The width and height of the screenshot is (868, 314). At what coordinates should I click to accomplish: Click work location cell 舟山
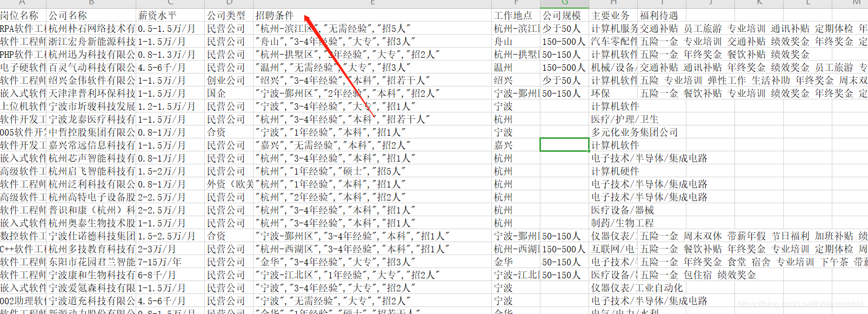click(x=516, y=42)
